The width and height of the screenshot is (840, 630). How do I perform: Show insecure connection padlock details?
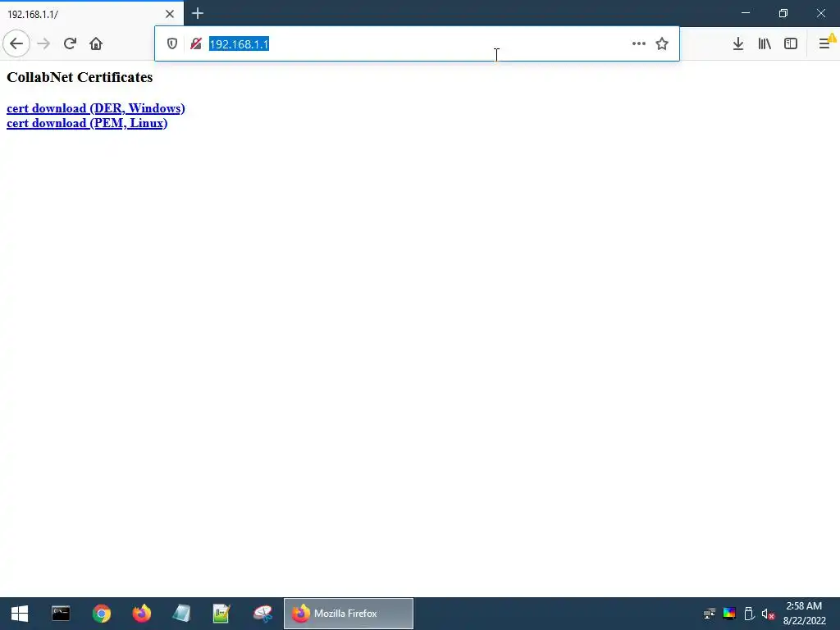196,44
